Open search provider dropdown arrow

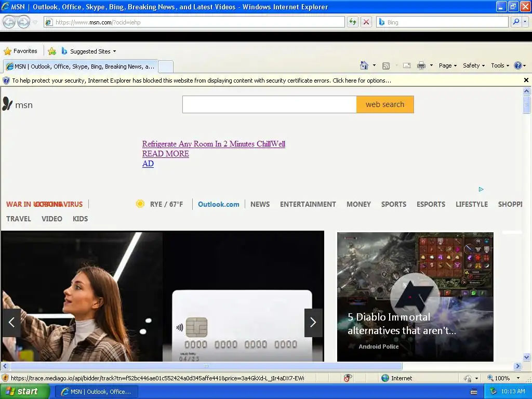click(x=525, y=22)
